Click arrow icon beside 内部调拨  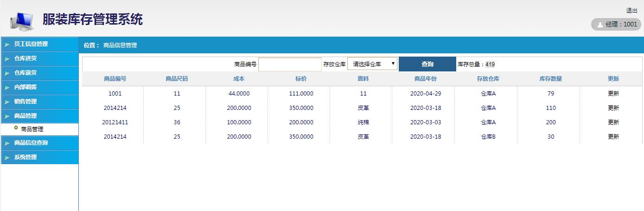(6, 88)
